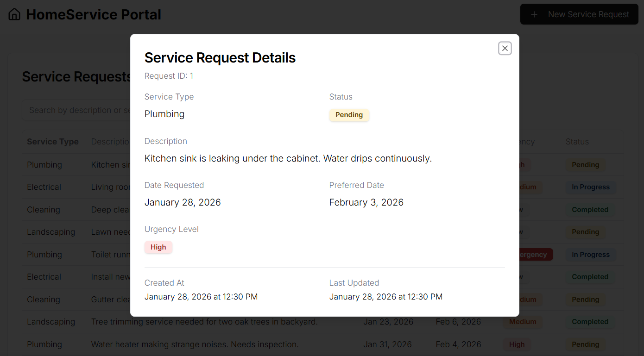Click Pending badge on Water heater row
The height and width of the screenshot is (356, 644).
coord(586,344)
